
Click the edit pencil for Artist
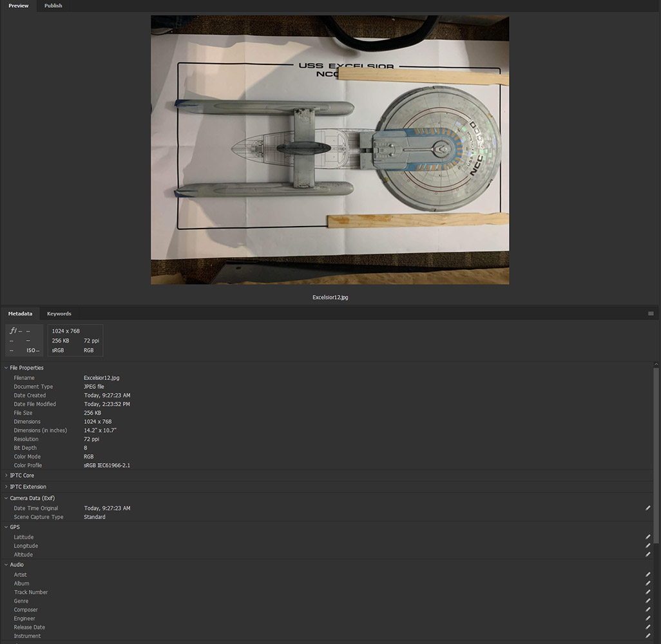648,574
